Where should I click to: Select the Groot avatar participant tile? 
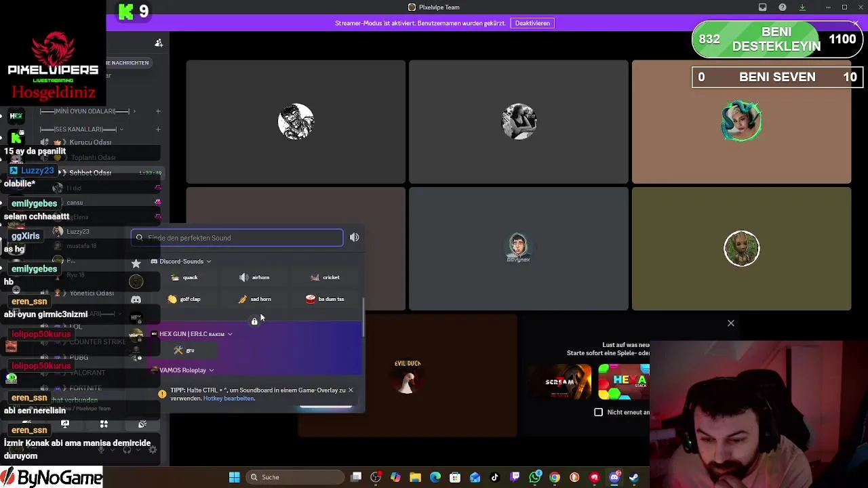pyautogui.click(x=741, y=249)
